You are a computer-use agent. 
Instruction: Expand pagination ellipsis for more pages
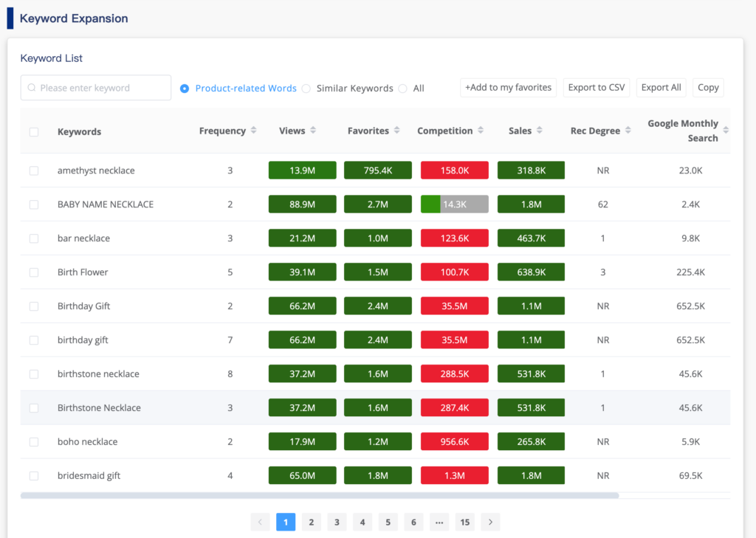point(439,523)
